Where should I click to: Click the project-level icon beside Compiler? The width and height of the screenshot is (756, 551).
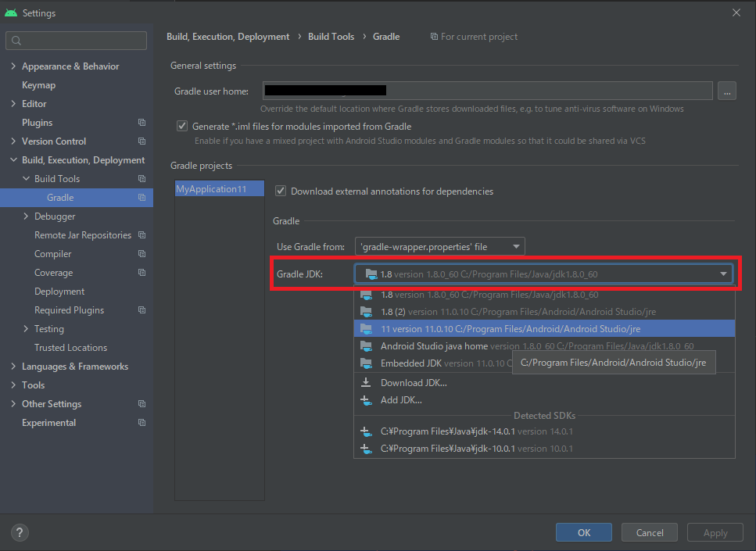(142, 254)
